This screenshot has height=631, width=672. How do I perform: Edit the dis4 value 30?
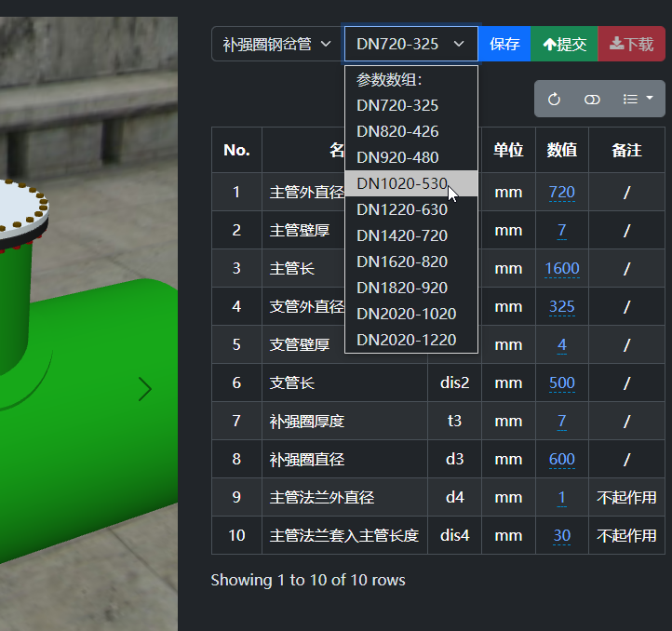coord(562,536)
